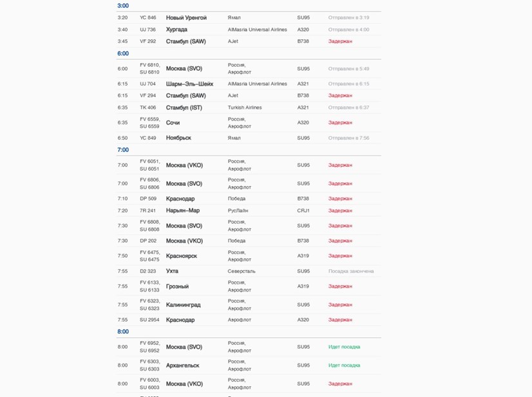Click the Шарм-Эль-Шейх destination
The image size is (532, 397).
point(189,84)
